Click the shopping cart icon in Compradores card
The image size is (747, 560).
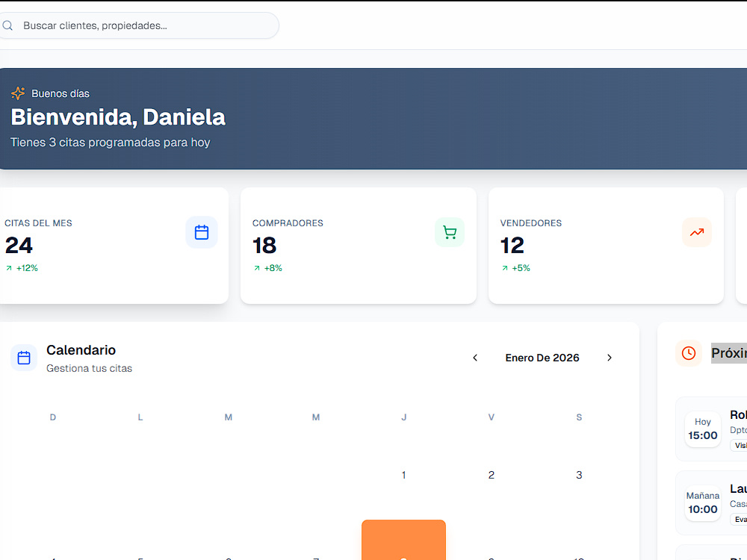point(450,232)
